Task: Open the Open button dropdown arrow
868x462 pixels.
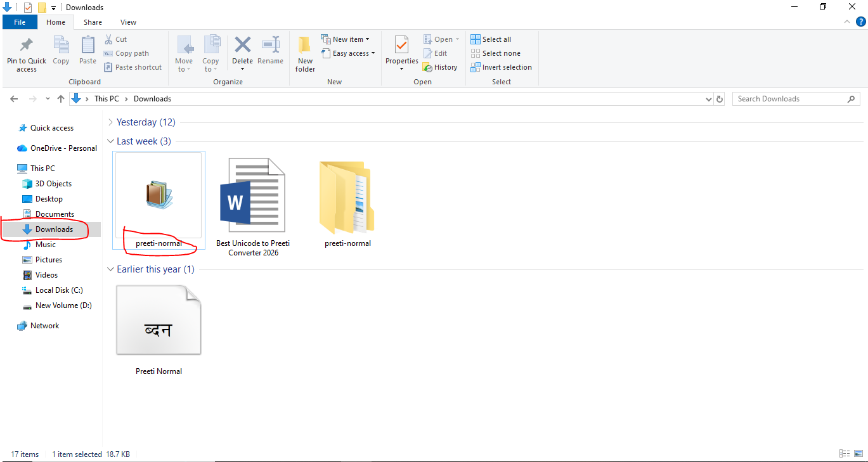Action: (x=457, y=39)
